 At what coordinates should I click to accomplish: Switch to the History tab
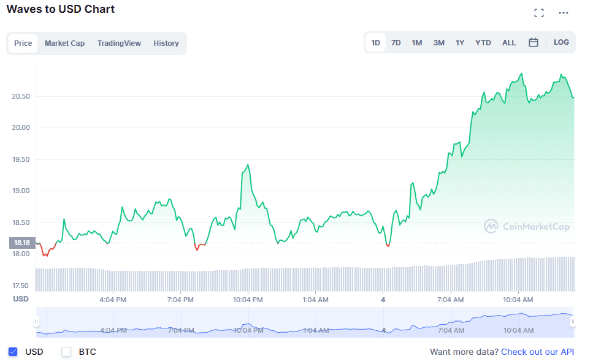[x=166, y=43]
